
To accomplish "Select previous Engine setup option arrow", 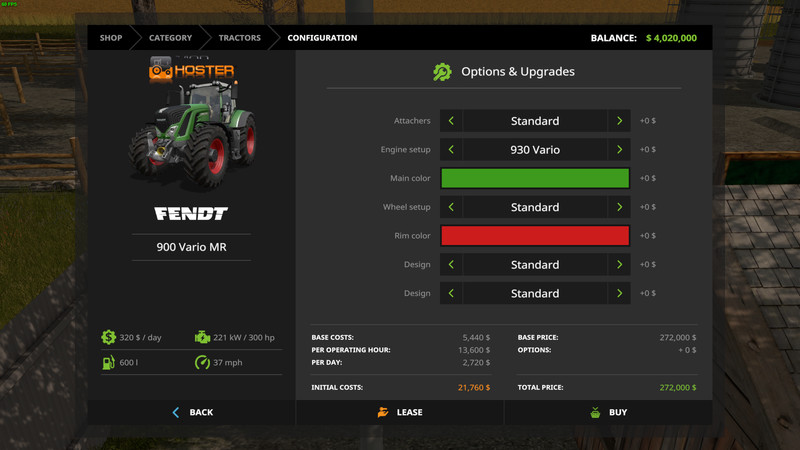I will pos(451,150).
